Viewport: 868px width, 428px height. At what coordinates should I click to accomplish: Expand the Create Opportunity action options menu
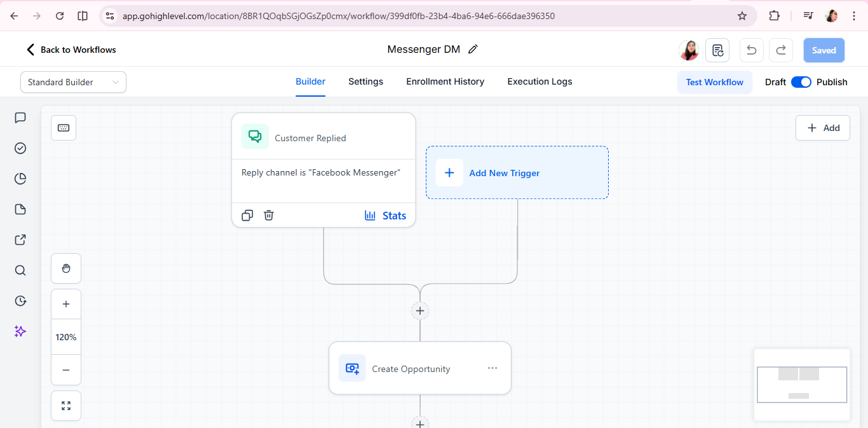tap(492, 368)
